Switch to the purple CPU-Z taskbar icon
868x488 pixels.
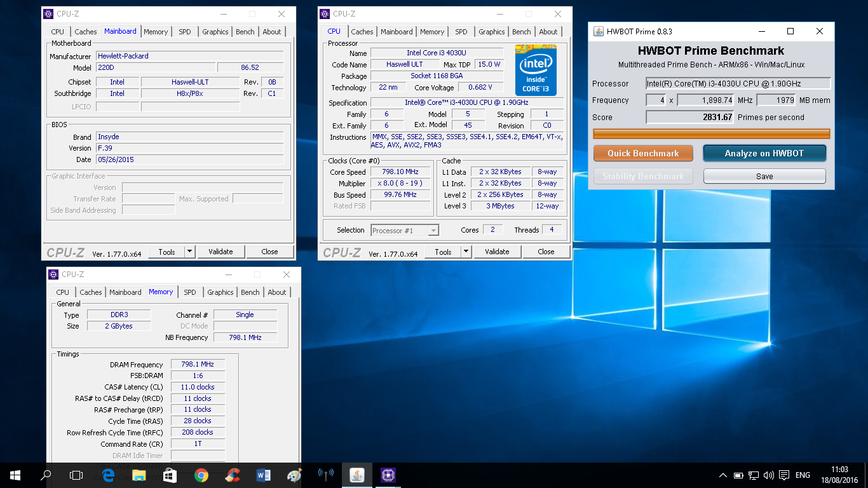[388, 475]
